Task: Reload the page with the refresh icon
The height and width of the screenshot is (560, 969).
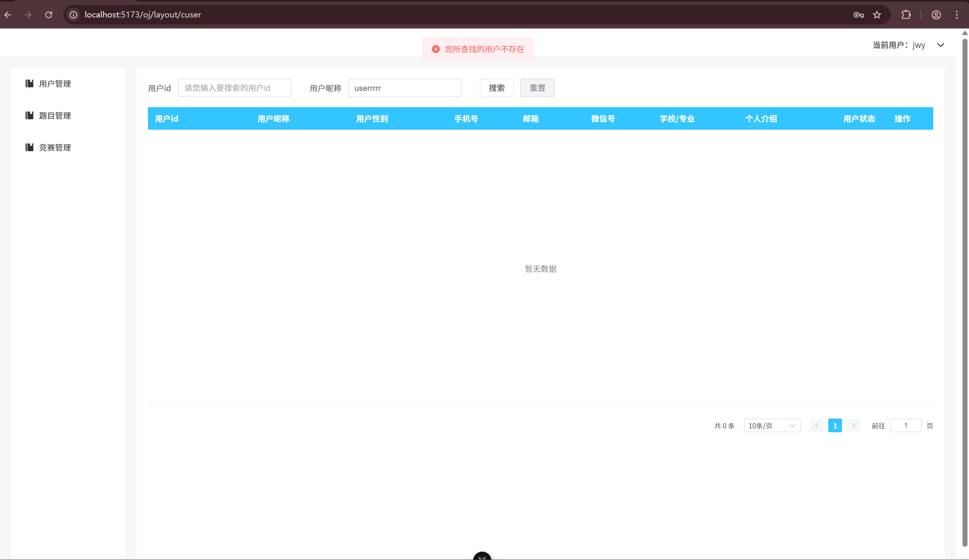Action: pos(49,14)
